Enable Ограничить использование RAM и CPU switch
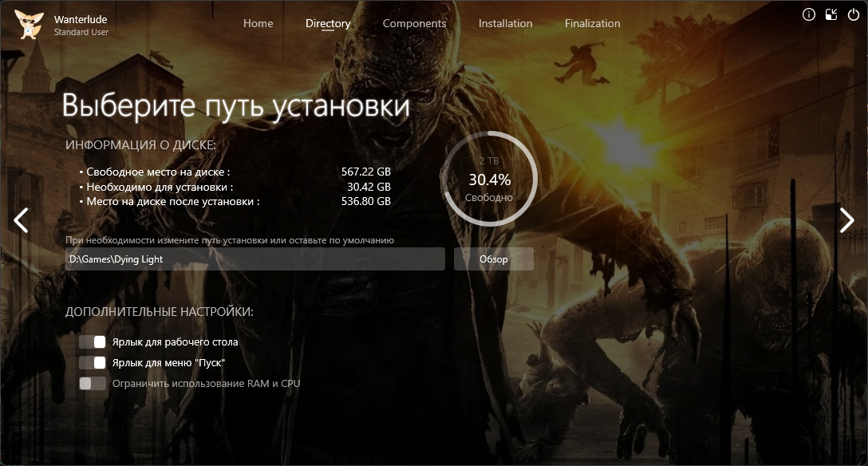Image resolution: width=868 pixels, height=466 pixels. coord(93,384)
